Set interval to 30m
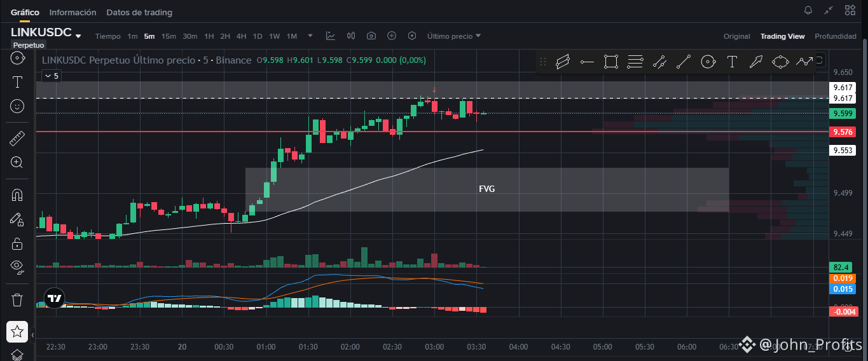The width and height of the screenshot is (868, 361). 190,36
